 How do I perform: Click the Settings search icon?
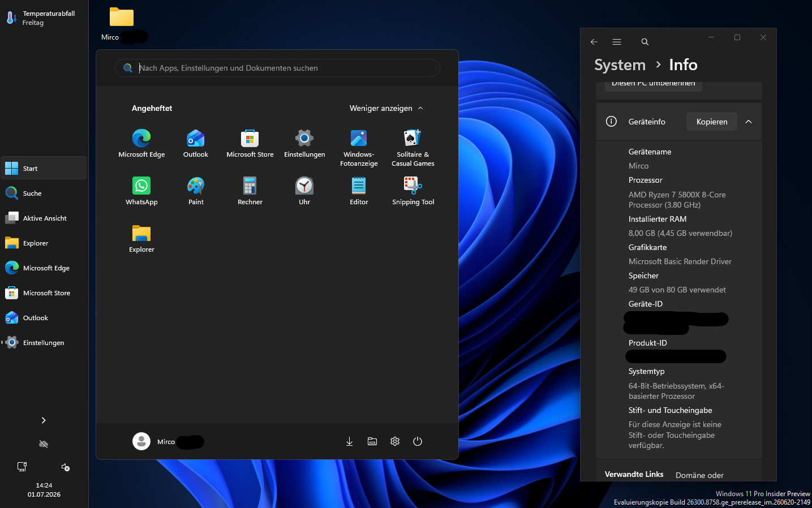point(645,42)
